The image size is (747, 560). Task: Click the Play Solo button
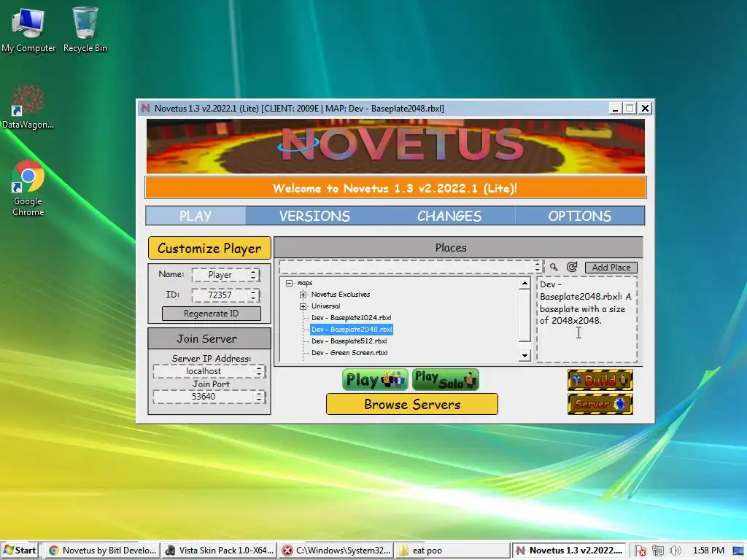pos(446,379)
